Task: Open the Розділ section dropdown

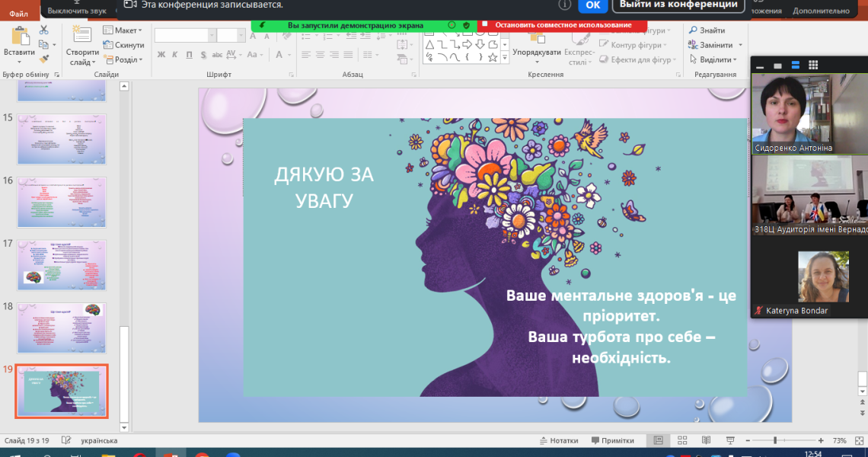Action: tap(123, 59)
